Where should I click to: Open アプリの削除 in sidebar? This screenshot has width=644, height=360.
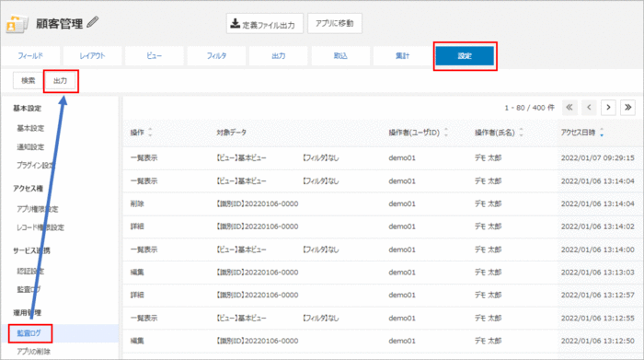point(34,352)
